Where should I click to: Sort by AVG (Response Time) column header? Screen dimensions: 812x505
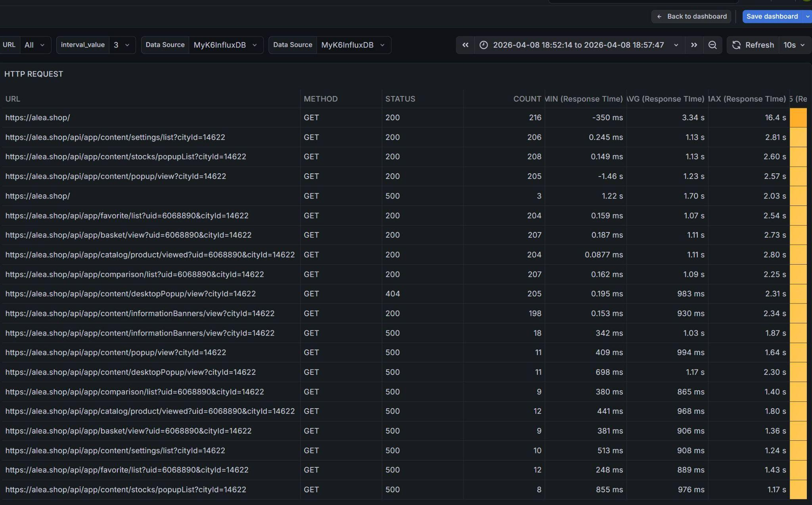666,99
